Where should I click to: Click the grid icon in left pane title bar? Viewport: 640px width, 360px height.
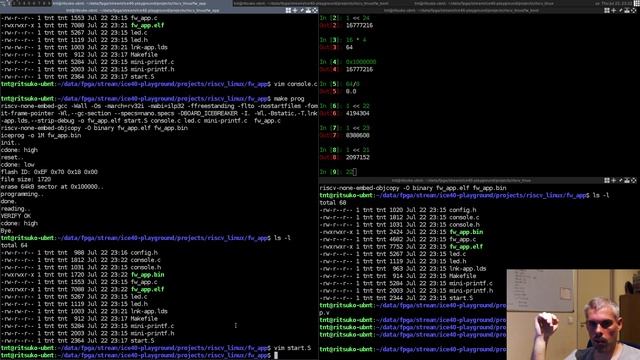click(288, 10)
